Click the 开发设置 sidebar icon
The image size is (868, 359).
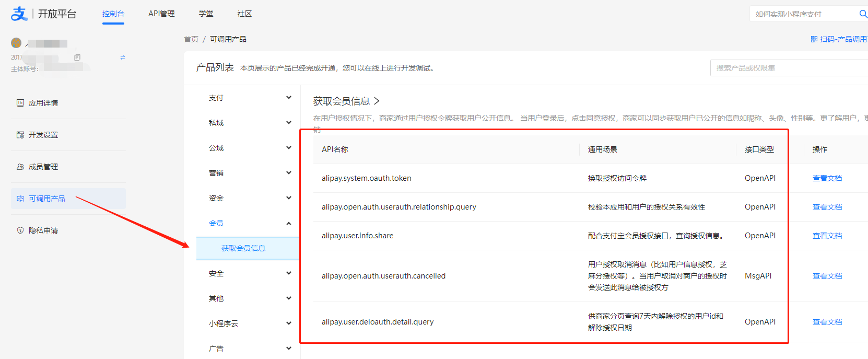tap(20, 135)
